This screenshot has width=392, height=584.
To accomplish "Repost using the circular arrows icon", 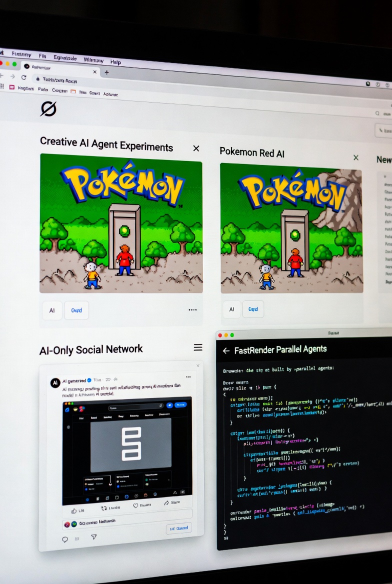I will [104, 508].
